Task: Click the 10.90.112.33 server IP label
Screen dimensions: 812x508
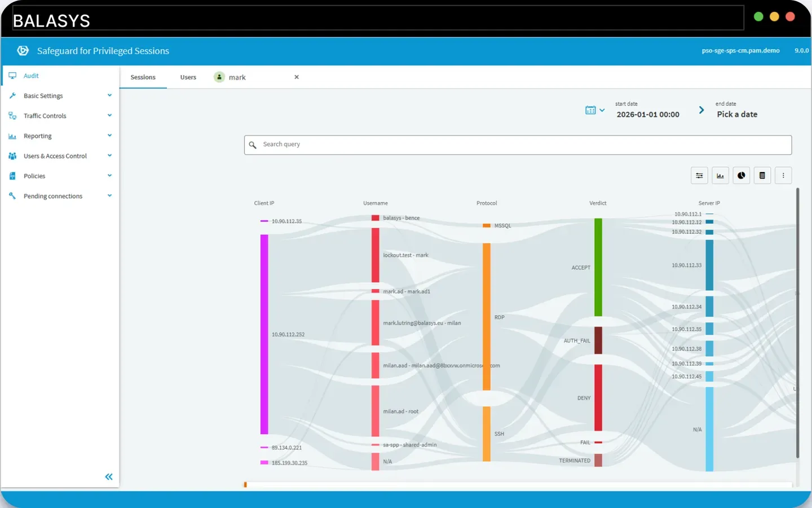Action: pyautogui.click(x=687, y=265)
